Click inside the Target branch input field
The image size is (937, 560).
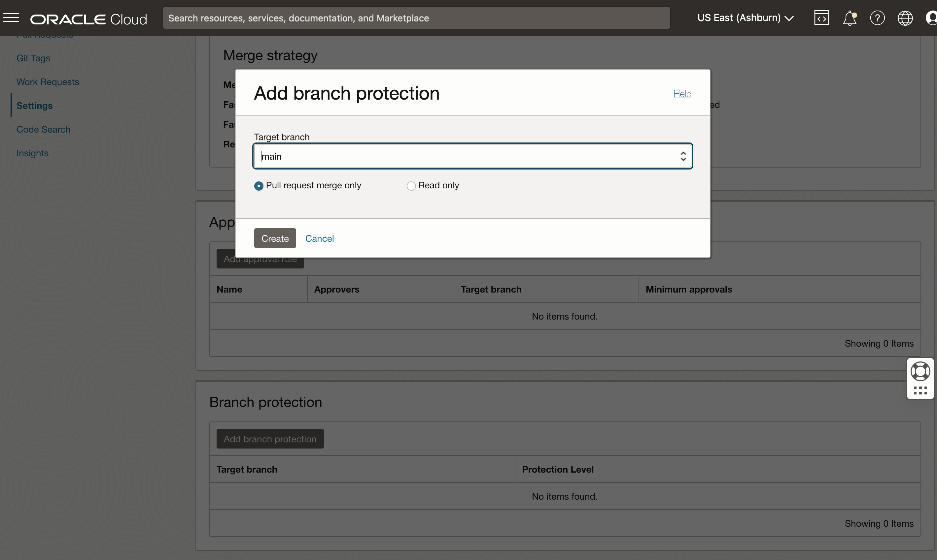tap(415, 156)
